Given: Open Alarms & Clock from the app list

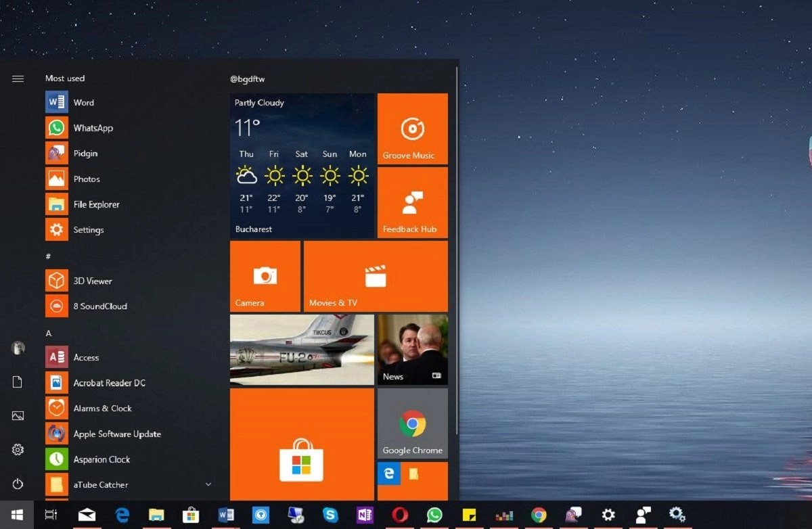Looking at the screenshot, I should (x=129, y=409).
